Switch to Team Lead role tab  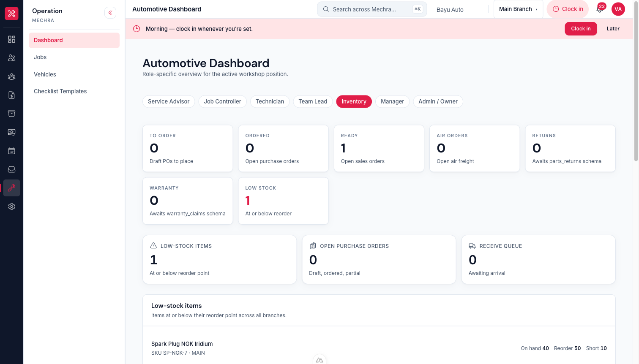pyautogui.click(x=313, y=101)
